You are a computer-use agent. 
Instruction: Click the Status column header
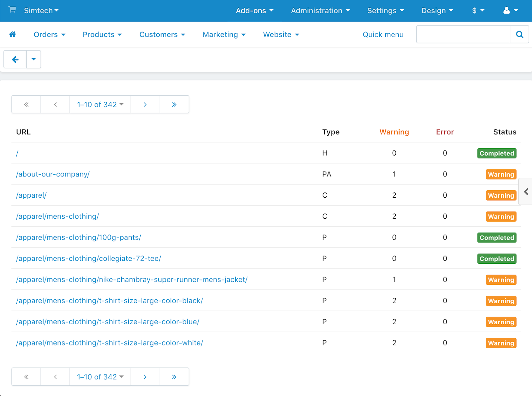(505, 132)
